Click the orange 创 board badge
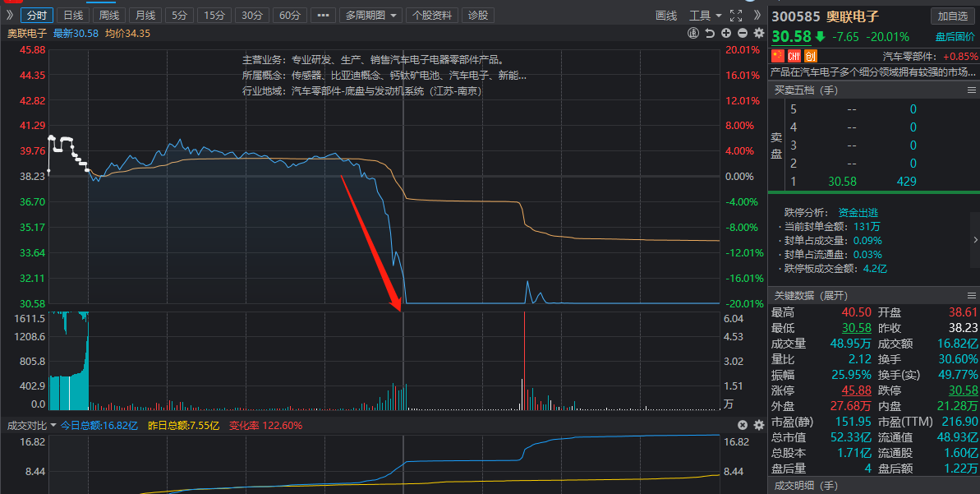The height and width of the screenshot is (494, 980). [x=811, y=56]
